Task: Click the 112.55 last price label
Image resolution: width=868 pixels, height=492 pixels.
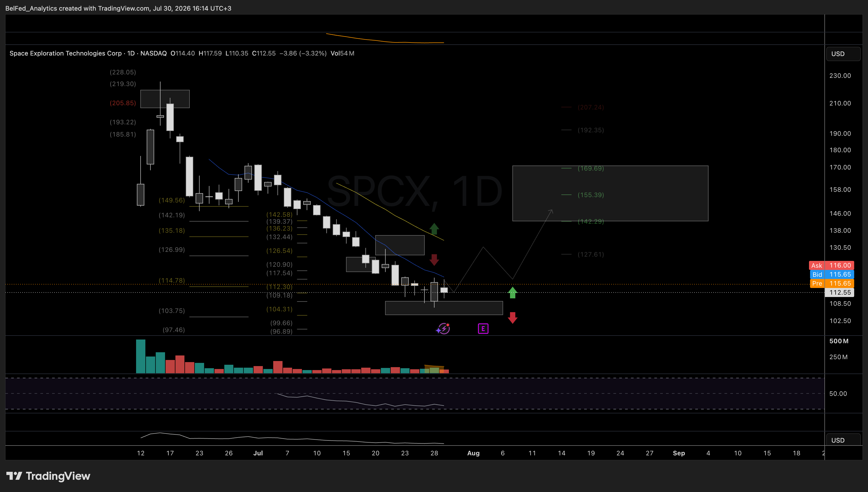Action: click(x=840, y=292)
